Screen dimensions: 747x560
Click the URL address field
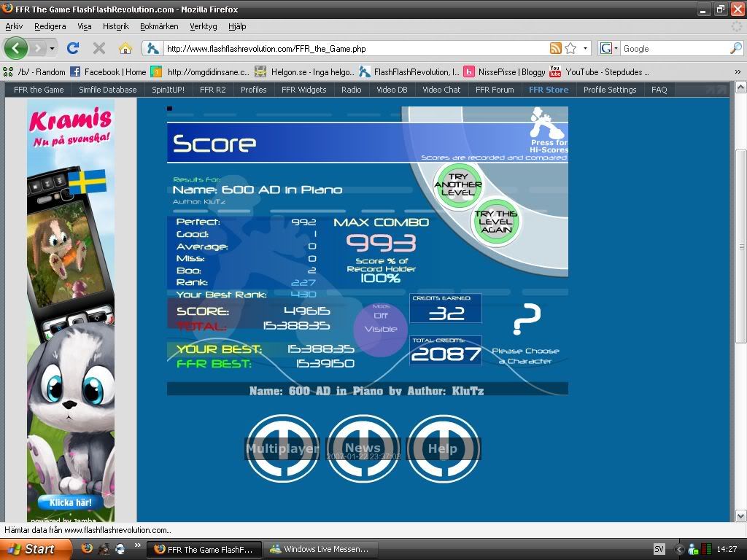point(350,49)
